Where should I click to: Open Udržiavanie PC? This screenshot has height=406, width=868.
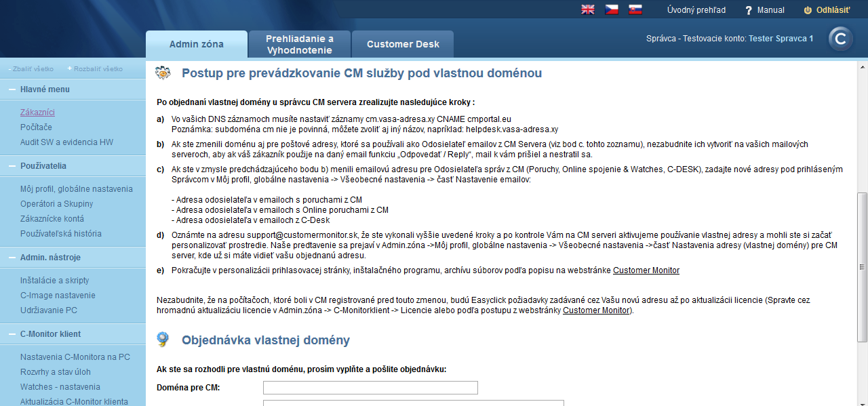49,310
